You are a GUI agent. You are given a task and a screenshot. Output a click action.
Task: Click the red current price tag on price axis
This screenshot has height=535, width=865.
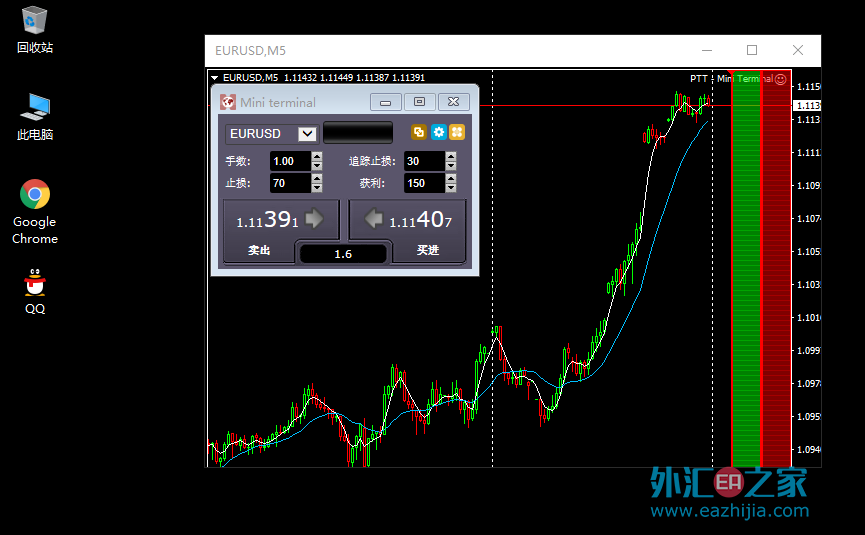(807, 105)
